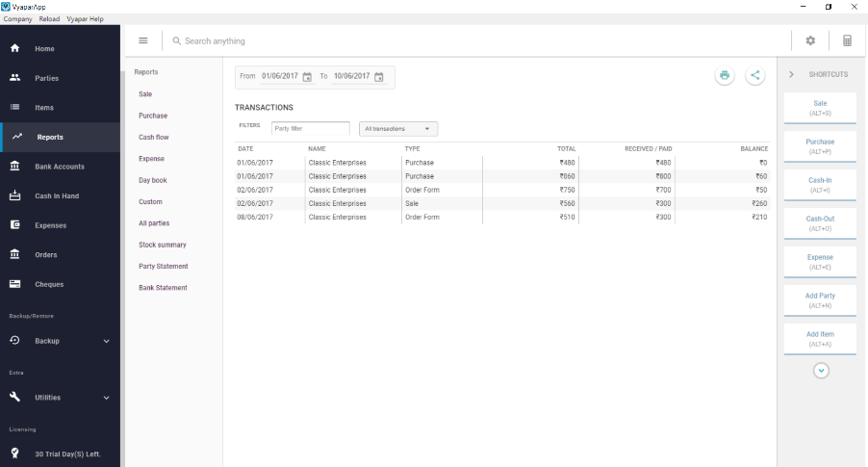Open settings via the gear icon
868x467 pixels.
[810, 41]
